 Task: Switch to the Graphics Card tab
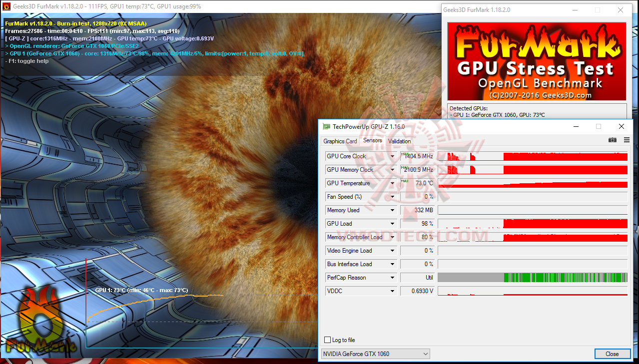(340, 141)
